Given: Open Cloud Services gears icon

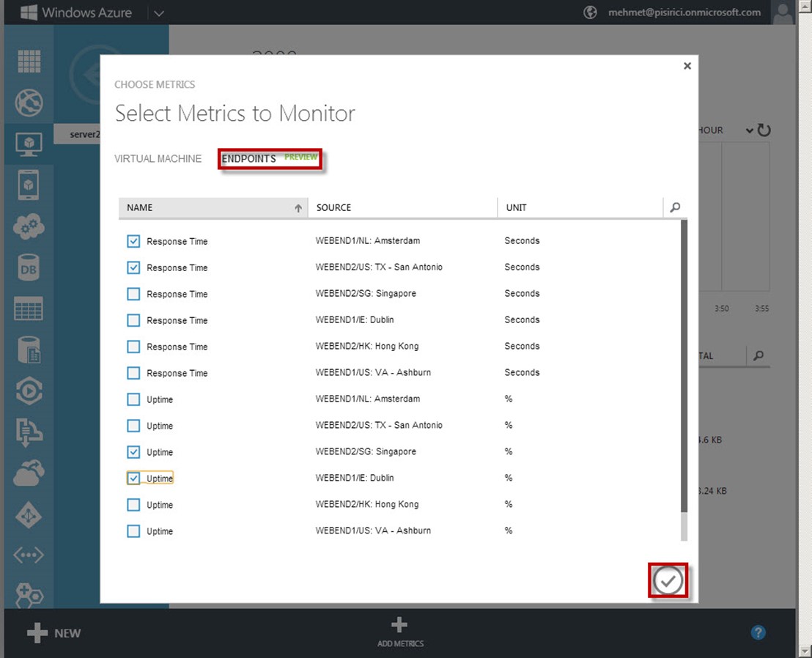Looking at the screenshot, I should [x=29, y=226].
